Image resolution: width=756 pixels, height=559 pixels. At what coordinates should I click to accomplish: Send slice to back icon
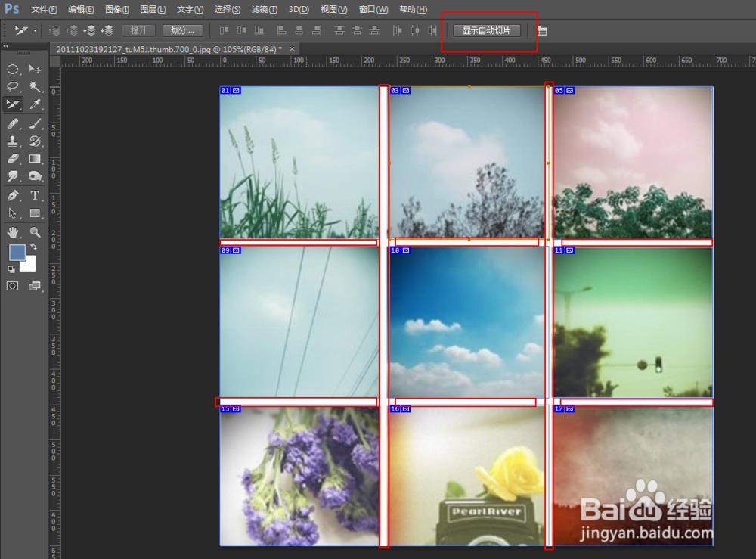tap(107, 31)
